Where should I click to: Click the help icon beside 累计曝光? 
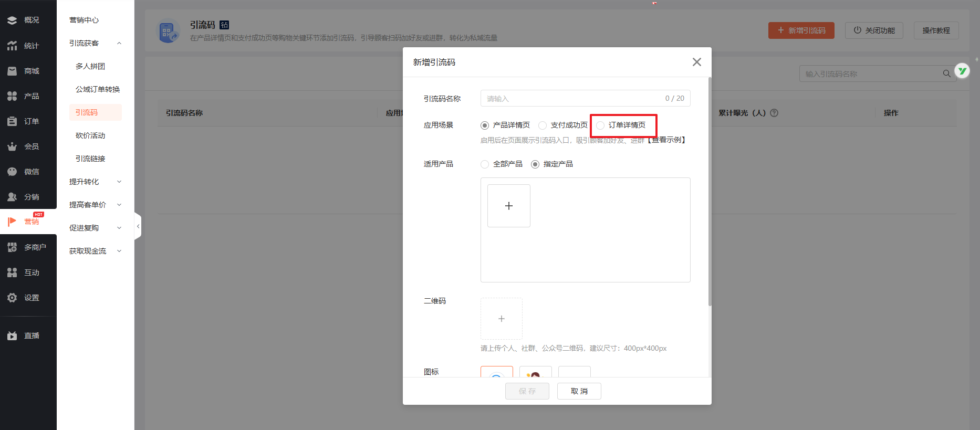pyautogui.click(x=774, y=113)
